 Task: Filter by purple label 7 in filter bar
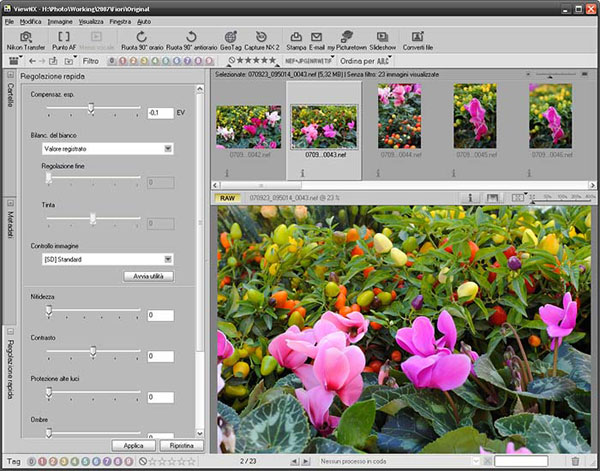click(x=188, y=61)
